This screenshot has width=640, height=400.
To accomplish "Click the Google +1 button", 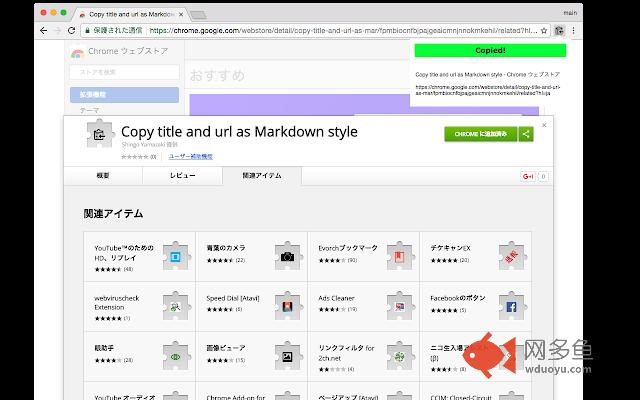I will [528, 176].
